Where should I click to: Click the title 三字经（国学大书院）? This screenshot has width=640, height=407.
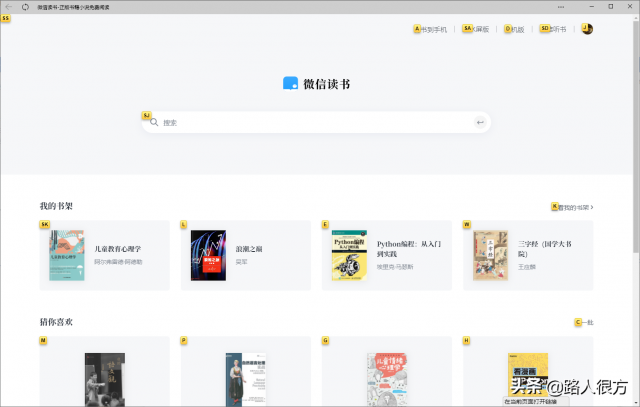[x=544, y=249]
